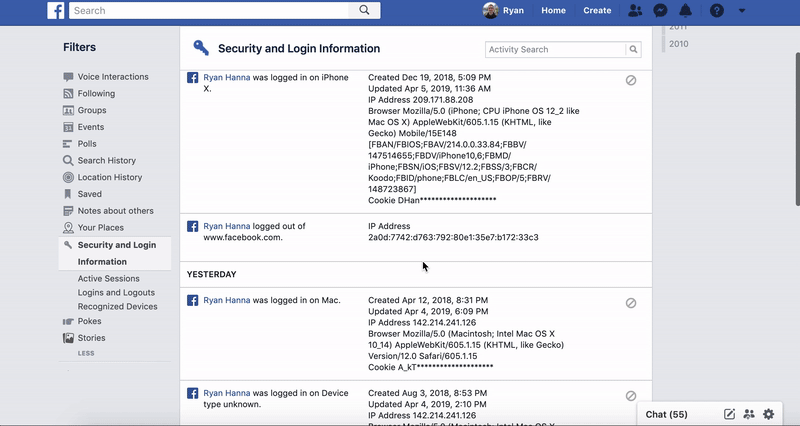Open Ryan Hanna link in iPhone X entry
The width and height of the screenshot is (800, 426).
tap(227, 78)
